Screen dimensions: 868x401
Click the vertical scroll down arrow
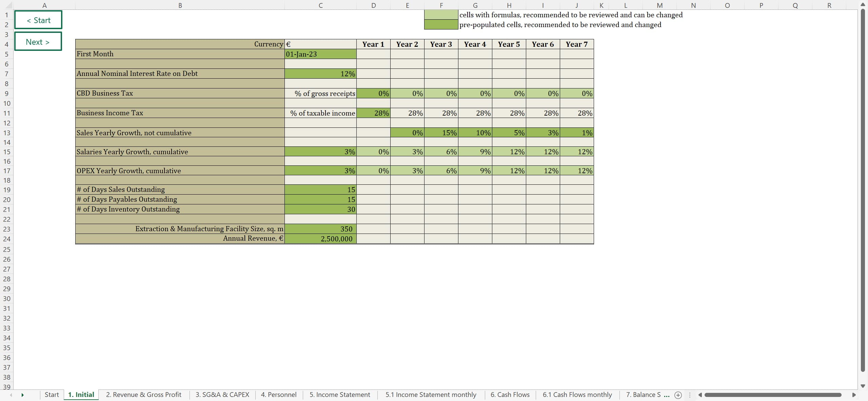[x=863, y=386]
